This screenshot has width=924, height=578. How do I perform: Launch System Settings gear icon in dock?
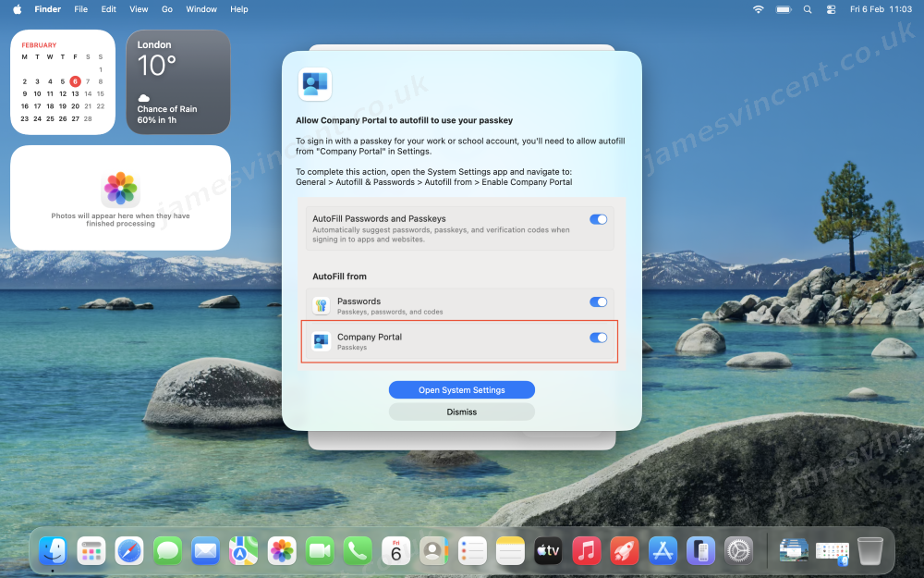[x=738, y=551]
